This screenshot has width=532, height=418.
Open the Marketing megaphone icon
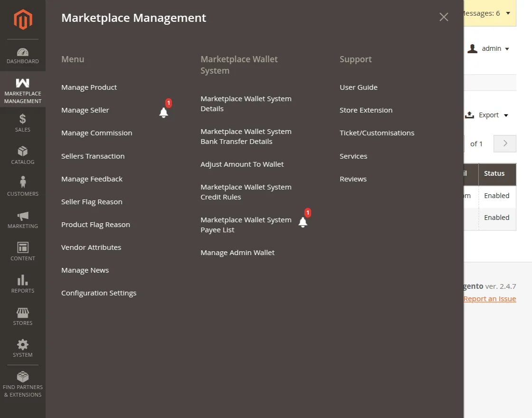(23, 216)
